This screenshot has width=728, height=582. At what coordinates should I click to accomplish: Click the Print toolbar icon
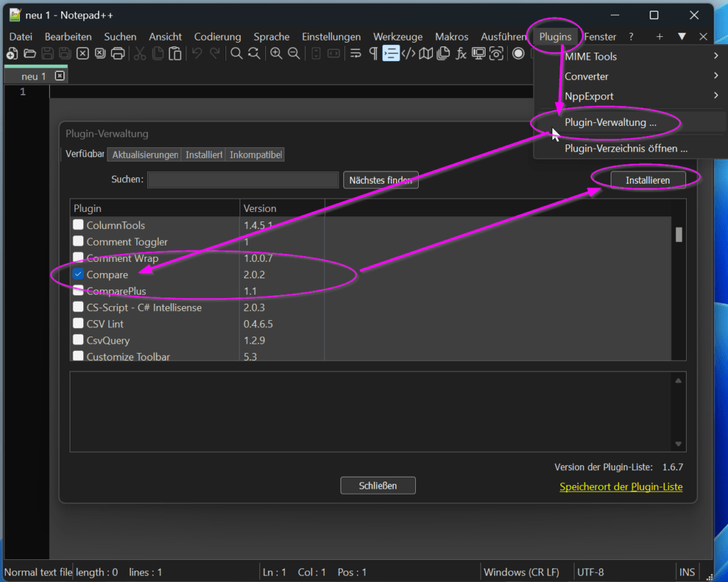click(118, 53)
